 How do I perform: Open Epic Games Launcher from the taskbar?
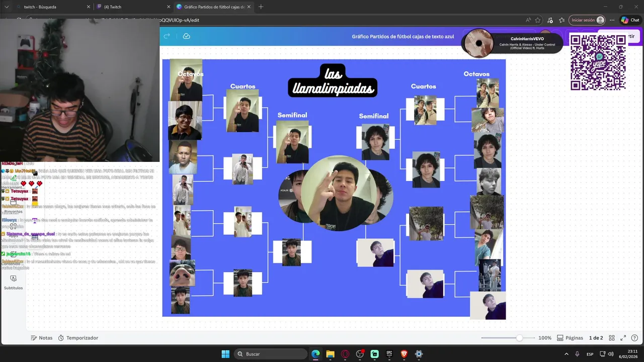[389, 354]
